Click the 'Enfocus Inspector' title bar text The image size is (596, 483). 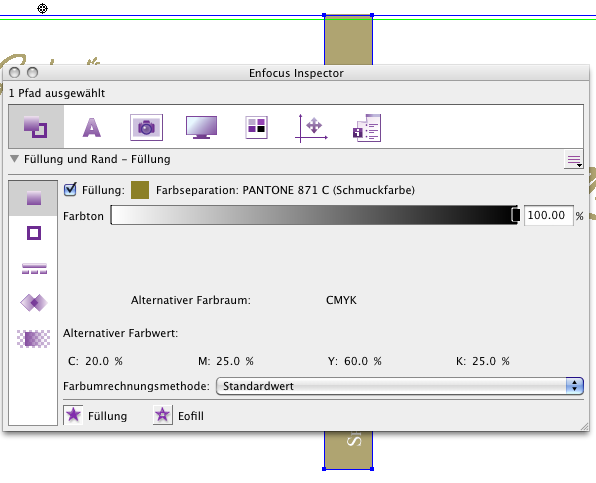click(296, 73)
